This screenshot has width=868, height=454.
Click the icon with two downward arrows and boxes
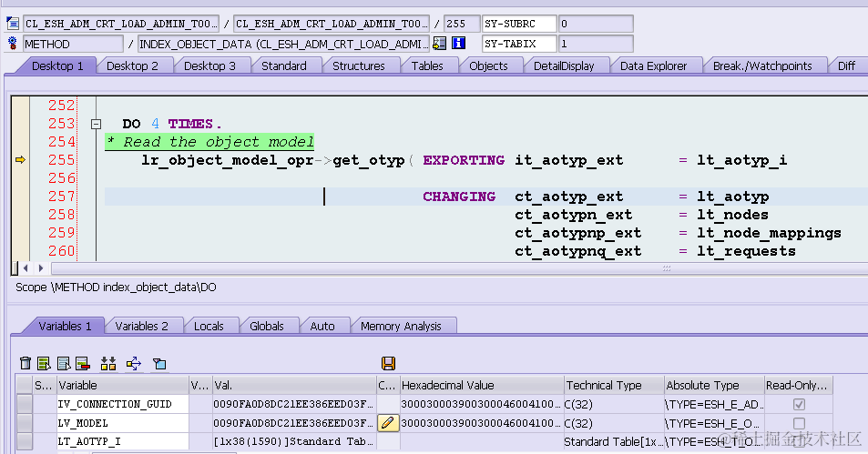click(108, 363)
